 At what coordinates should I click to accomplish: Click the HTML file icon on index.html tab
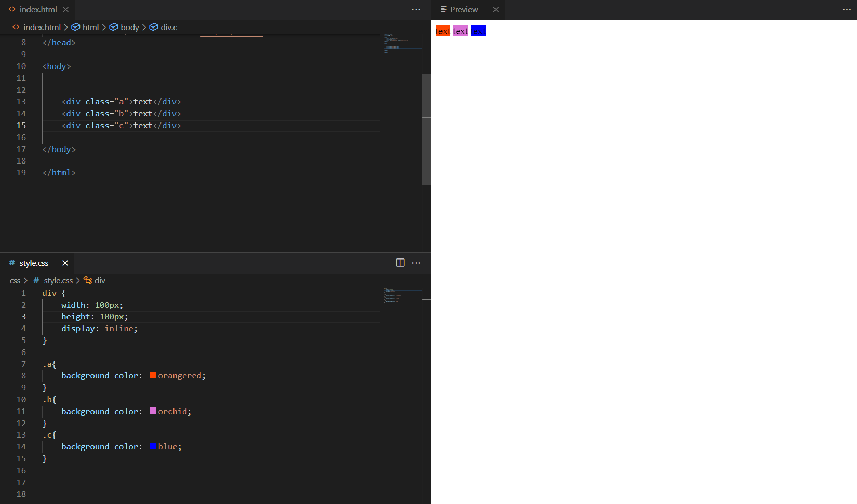12,9
